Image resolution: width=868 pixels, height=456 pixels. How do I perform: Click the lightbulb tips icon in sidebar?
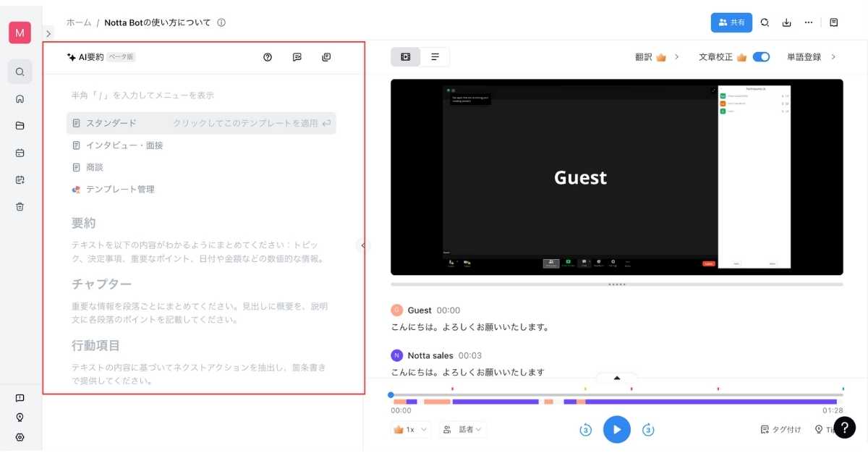20,418
